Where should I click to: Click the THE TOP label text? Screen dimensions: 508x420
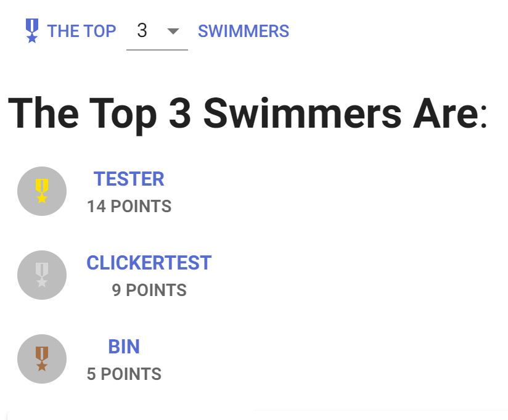coord(81,31)
